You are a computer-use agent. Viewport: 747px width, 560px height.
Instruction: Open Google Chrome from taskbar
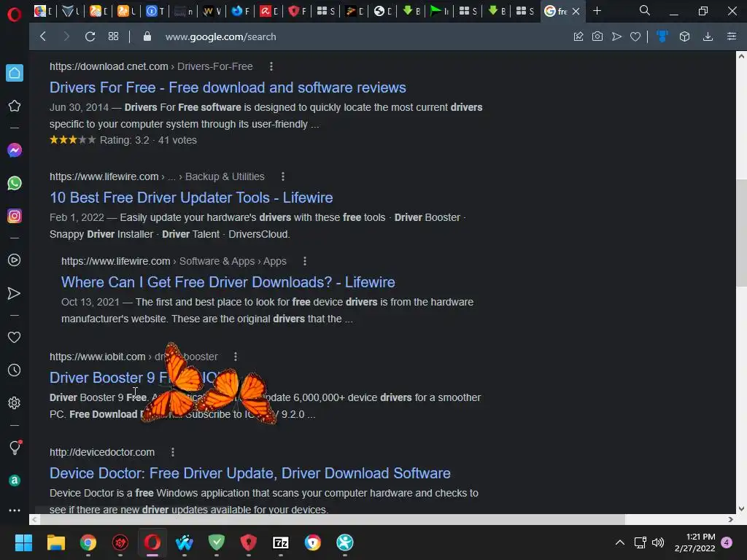coord(88,542)
